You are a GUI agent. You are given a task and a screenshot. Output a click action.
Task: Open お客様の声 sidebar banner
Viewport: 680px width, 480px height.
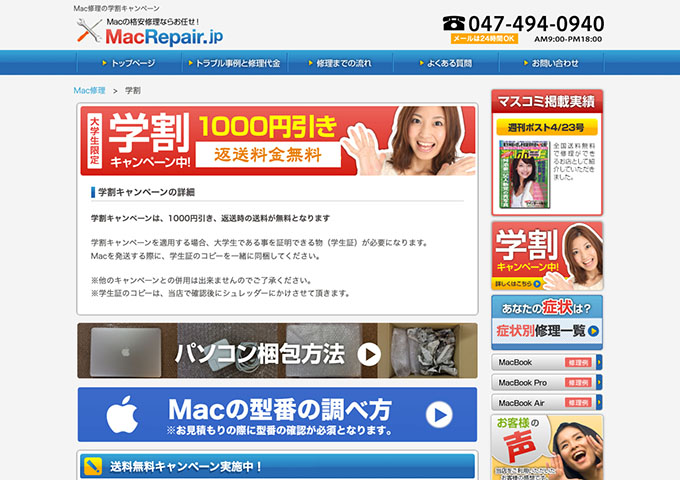547,447
